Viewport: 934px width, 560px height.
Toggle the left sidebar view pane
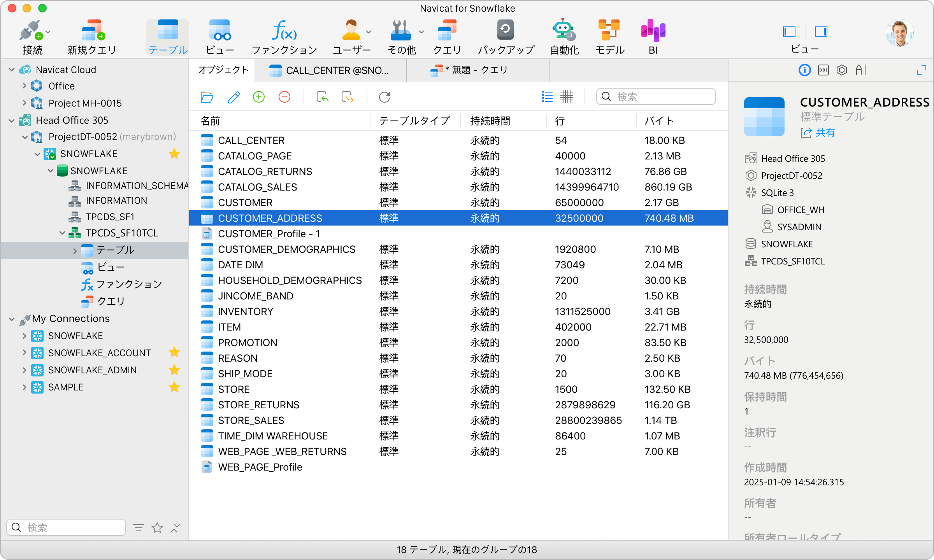tap(789, 31)
